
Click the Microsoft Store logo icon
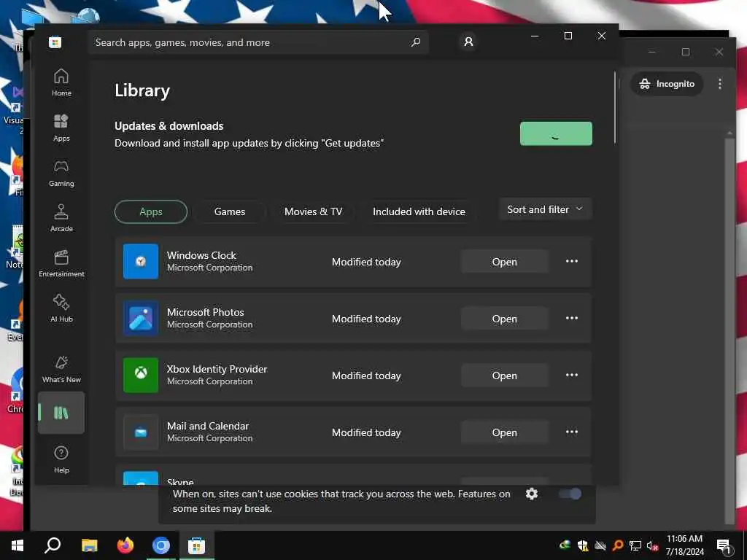coord(55,42)
